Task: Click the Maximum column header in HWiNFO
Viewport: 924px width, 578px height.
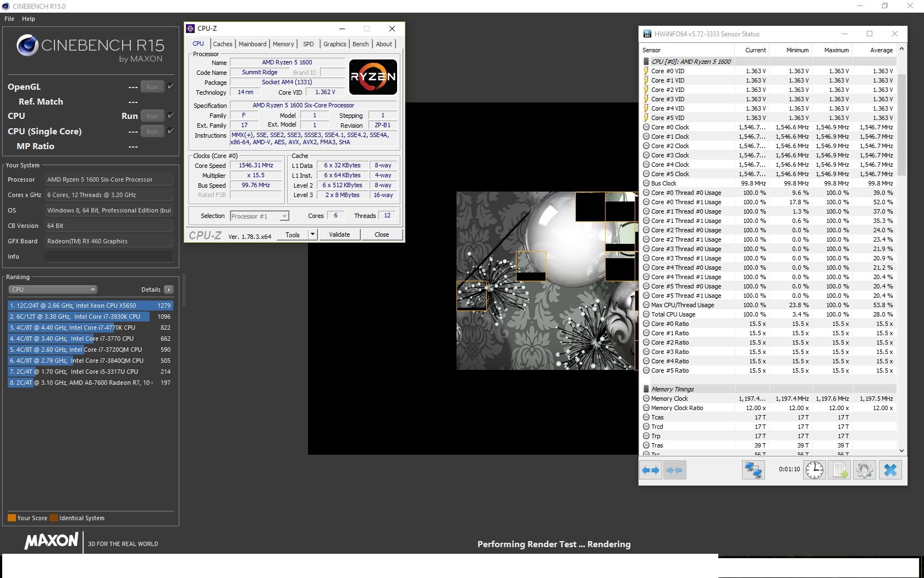Action: coord(833,50)
